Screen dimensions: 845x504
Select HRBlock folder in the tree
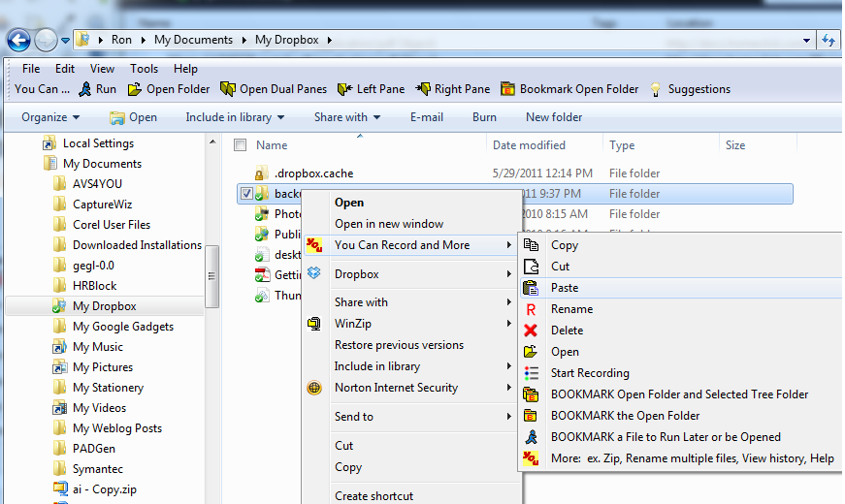(95, 286)
